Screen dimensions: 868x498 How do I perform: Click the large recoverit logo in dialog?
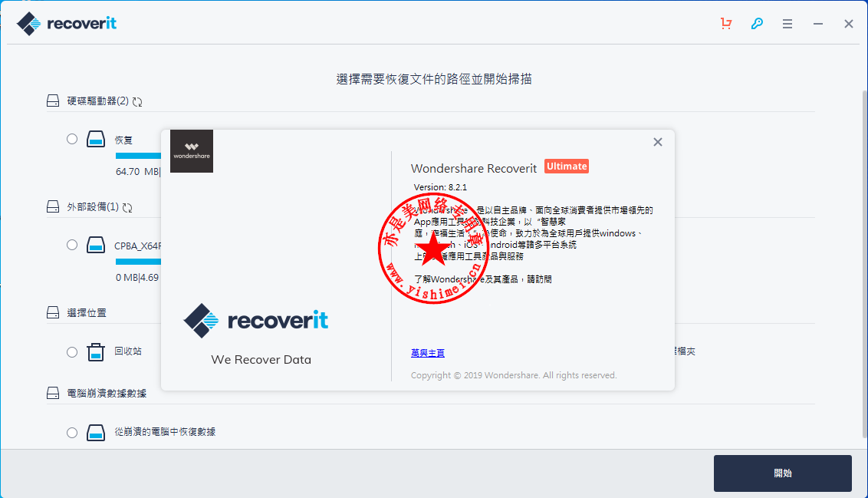pyautogui.click(x=256, y=320)
